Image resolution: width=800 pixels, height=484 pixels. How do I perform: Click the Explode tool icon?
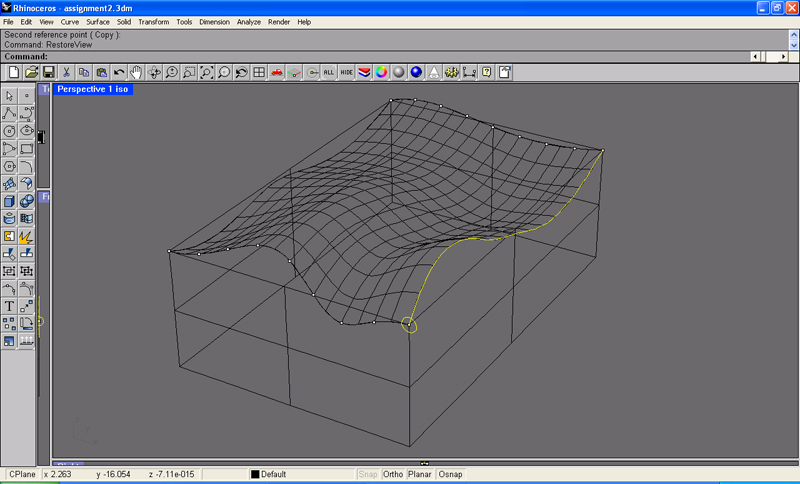pyautogui.click(x=27, y=236)
